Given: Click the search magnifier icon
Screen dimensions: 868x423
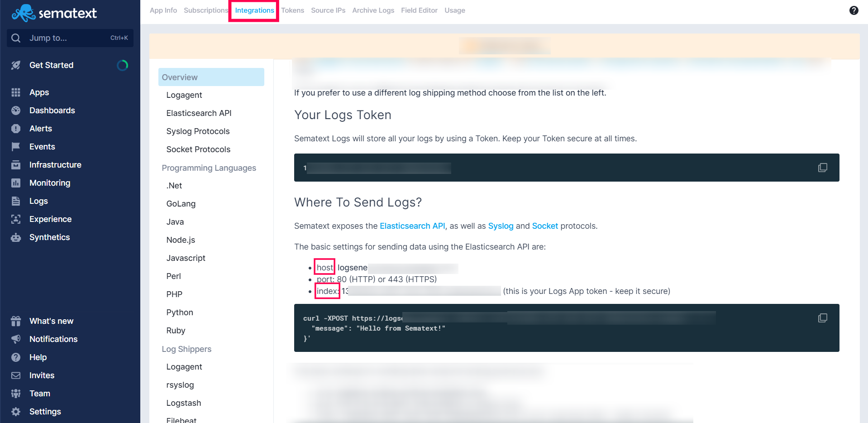Looking at the screenshot, I should (x=16, y=38).
